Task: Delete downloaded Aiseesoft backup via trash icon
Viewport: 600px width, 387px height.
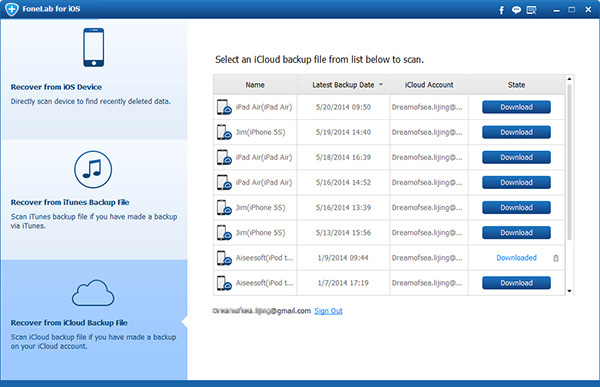Action: pos(556,258)
